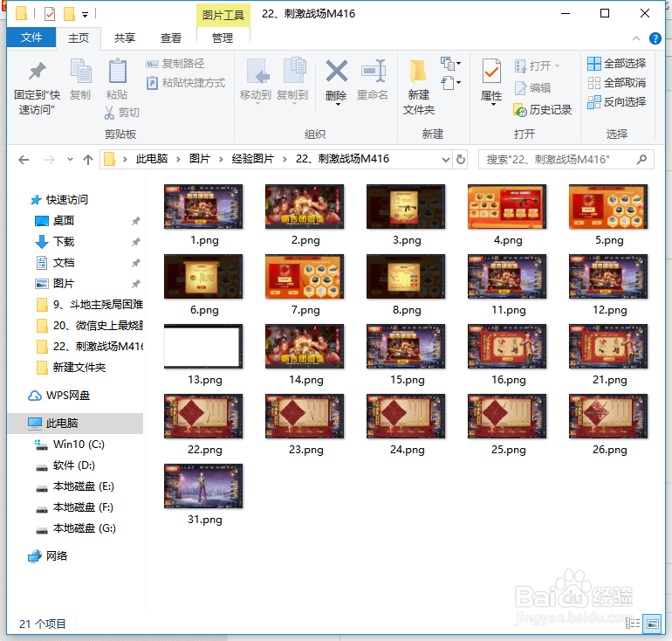672x641 pixels.
Task: Click the Copy icon in the ribbon
Action: tap(80, 71)
